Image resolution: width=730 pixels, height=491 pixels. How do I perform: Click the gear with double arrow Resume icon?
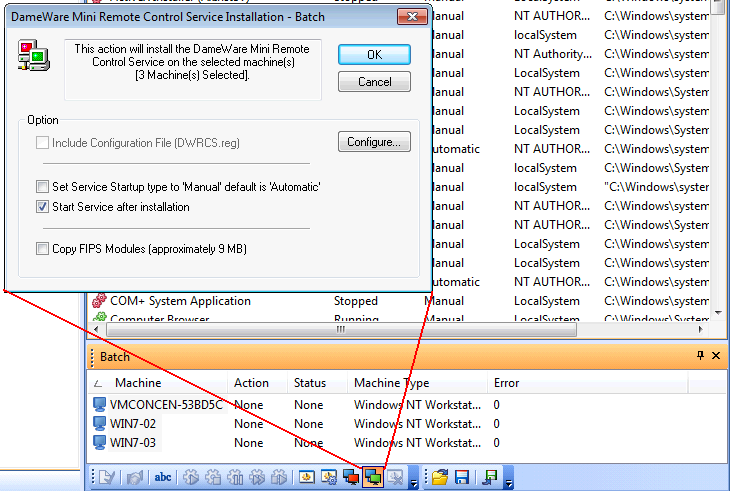[x=257, y=477]
